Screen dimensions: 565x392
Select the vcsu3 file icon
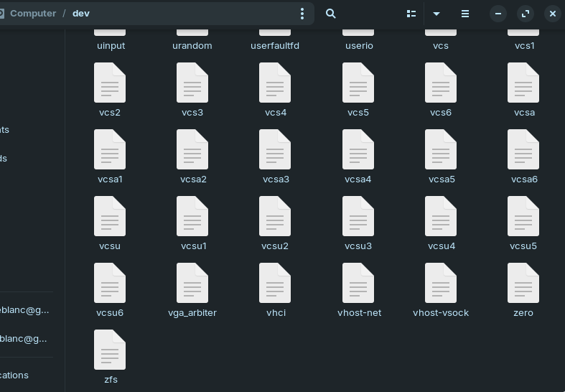[x=358, y=216]
